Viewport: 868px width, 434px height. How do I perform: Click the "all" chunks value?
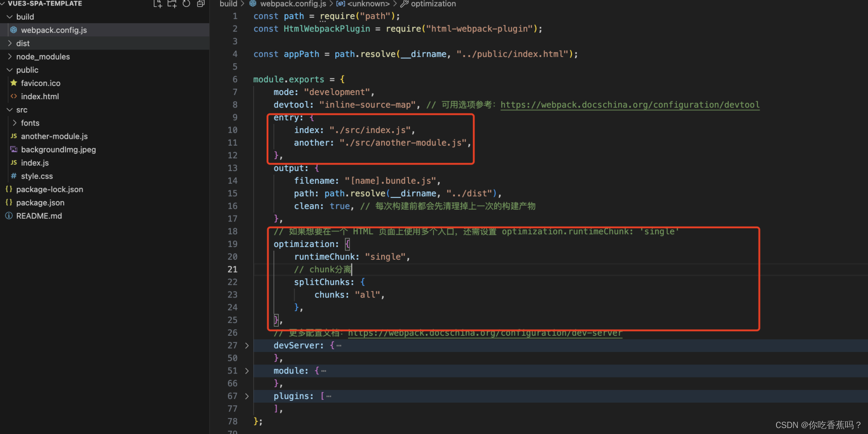click(x=368, y=295)
